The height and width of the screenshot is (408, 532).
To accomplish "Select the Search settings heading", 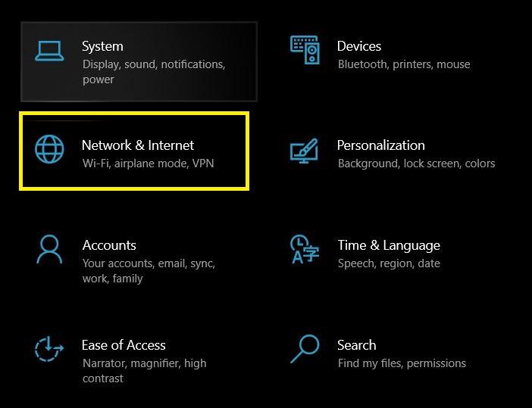I will click(x=356, y=345).
